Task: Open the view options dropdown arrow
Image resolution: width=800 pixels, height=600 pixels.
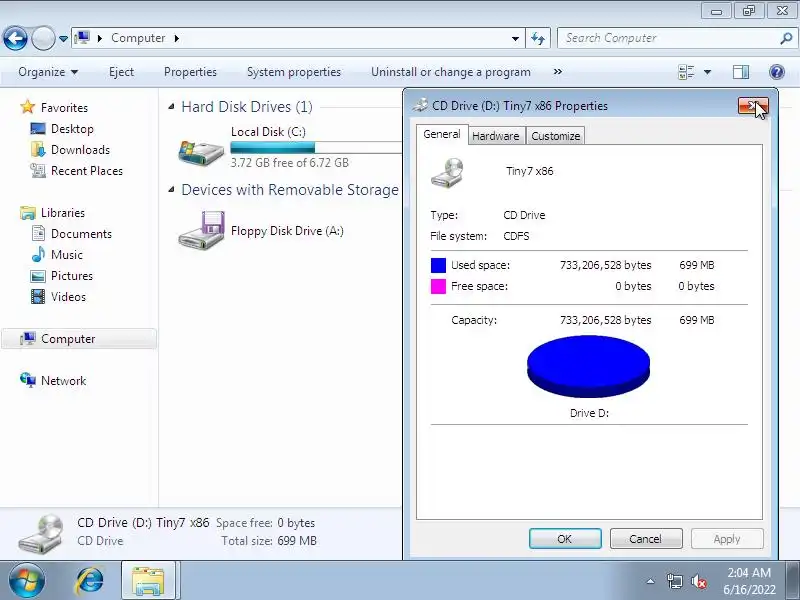Action: point(708,72)
